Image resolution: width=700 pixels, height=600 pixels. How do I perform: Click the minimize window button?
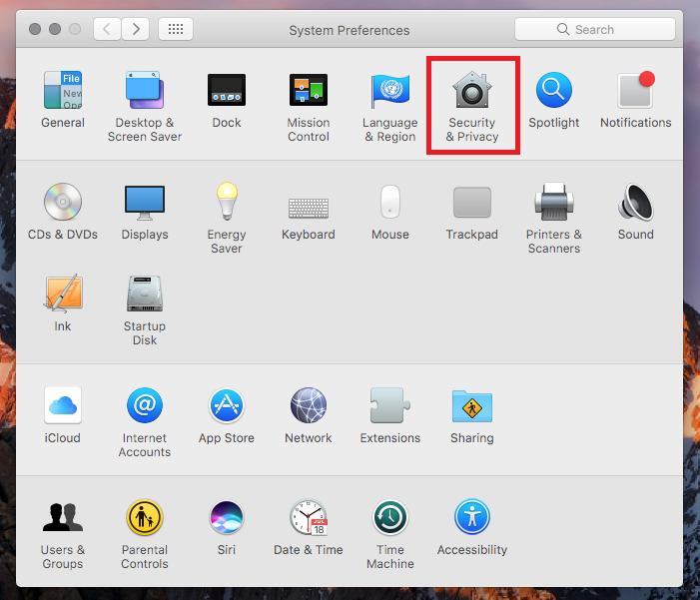tap(55, 29)
